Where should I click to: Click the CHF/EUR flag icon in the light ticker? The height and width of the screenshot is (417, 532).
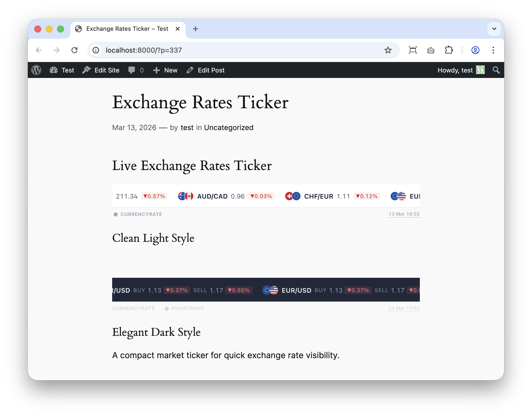point(293,196)
